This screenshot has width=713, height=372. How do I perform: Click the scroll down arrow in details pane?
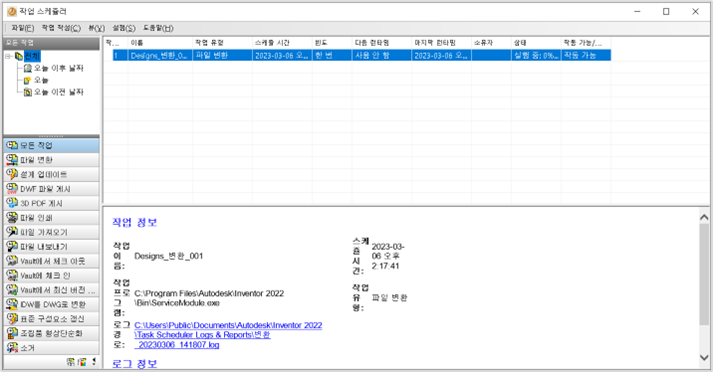coord(704,357)
